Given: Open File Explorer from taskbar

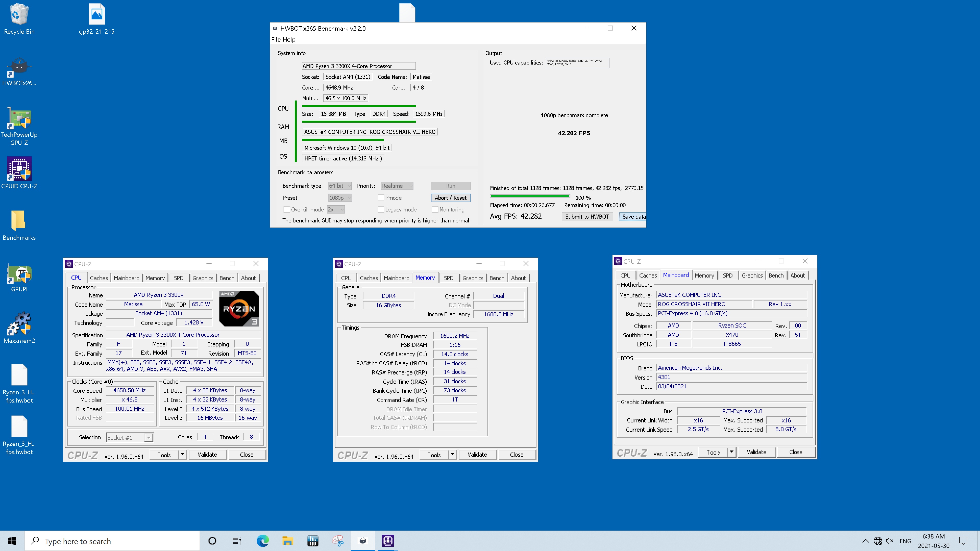Looking at the screenshot, I should (x=288, y=541).
